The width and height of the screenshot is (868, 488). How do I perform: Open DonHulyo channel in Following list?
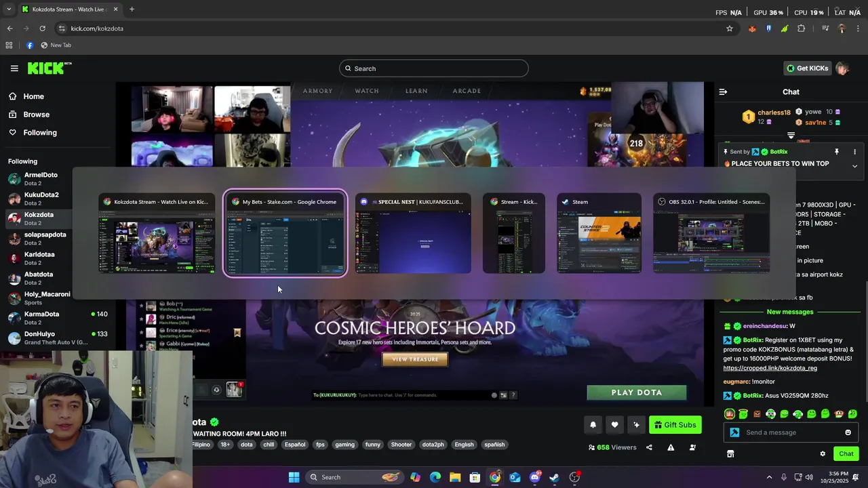[58, 338]
